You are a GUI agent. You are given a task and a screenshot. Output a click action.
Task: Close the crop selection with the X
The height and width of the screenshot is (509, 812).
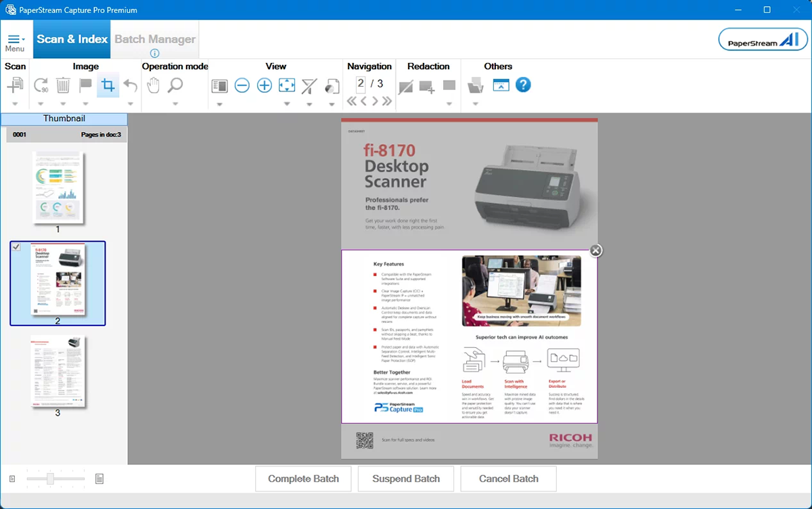pyautogui.click(x=595, y=250)
